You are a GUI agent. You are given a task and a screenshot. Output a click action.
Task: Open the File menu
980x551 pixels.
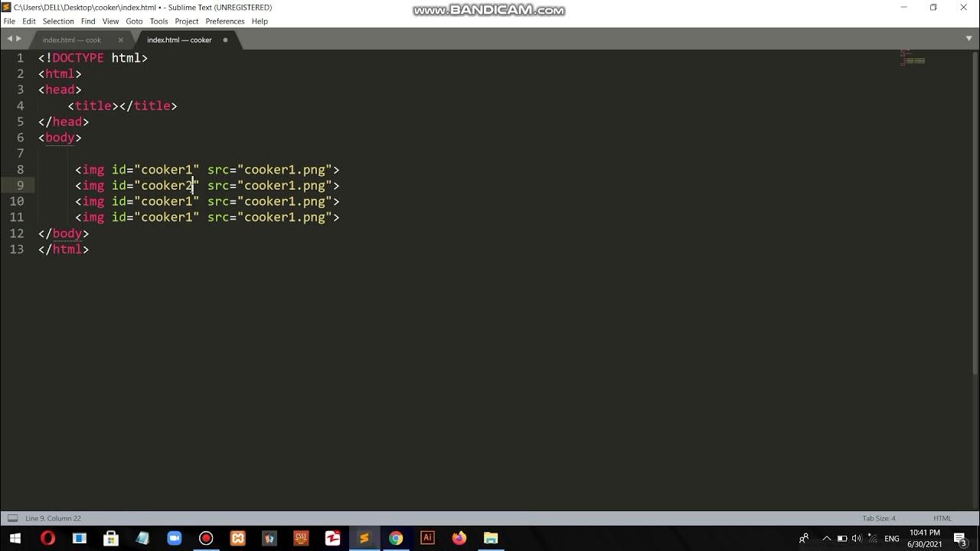9,21
